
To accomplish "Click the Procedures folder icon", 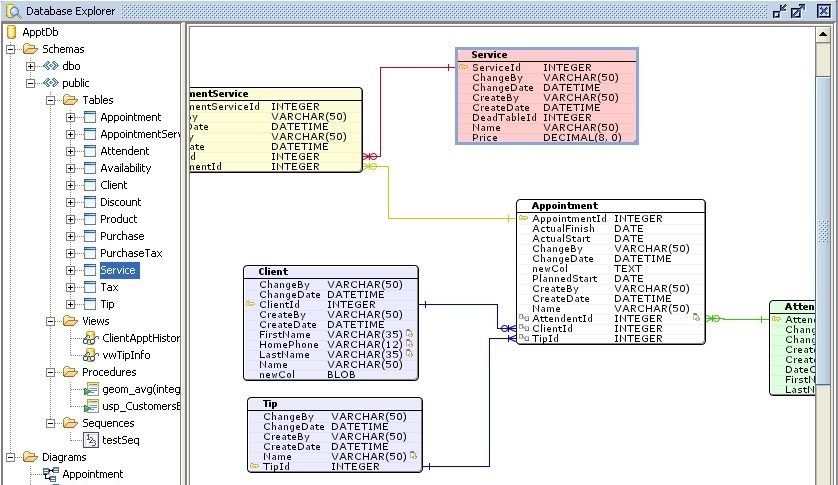I will tap(71, 372).
